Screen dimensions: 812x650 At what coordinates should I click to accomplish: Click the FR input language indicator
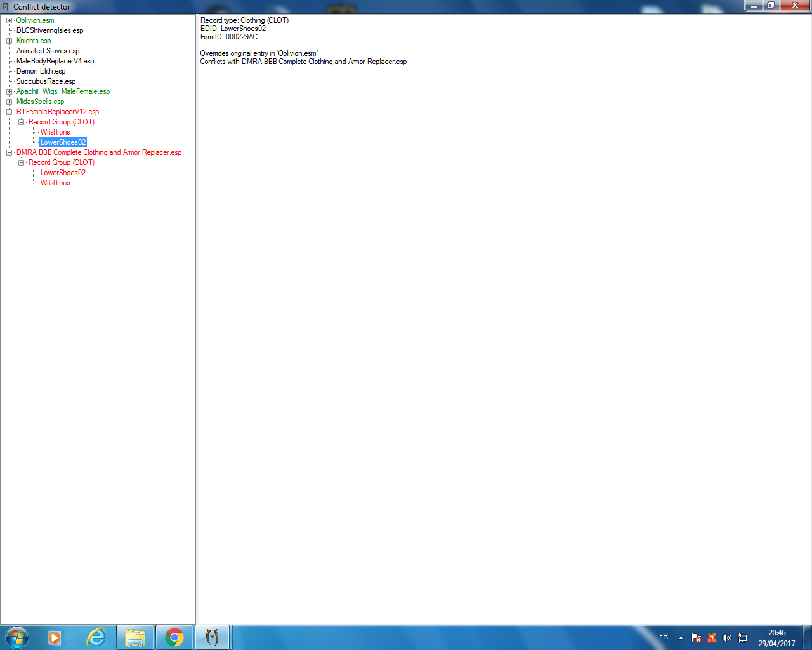(x=664, y=636)
